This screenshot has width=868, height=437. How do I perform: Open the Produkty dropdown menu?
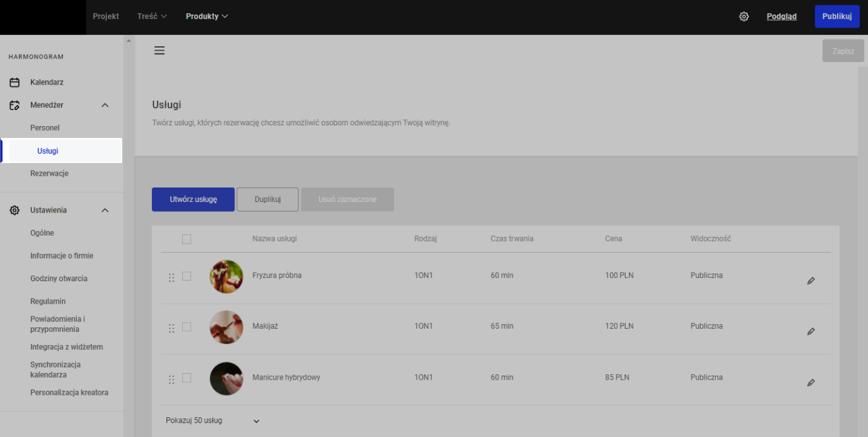click(207, 17)
